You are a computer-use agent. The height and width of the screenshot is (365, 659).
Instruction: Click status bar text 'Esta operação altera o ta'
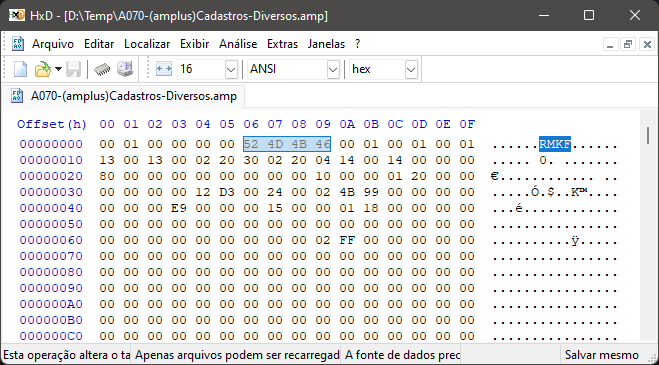point(67,355)
